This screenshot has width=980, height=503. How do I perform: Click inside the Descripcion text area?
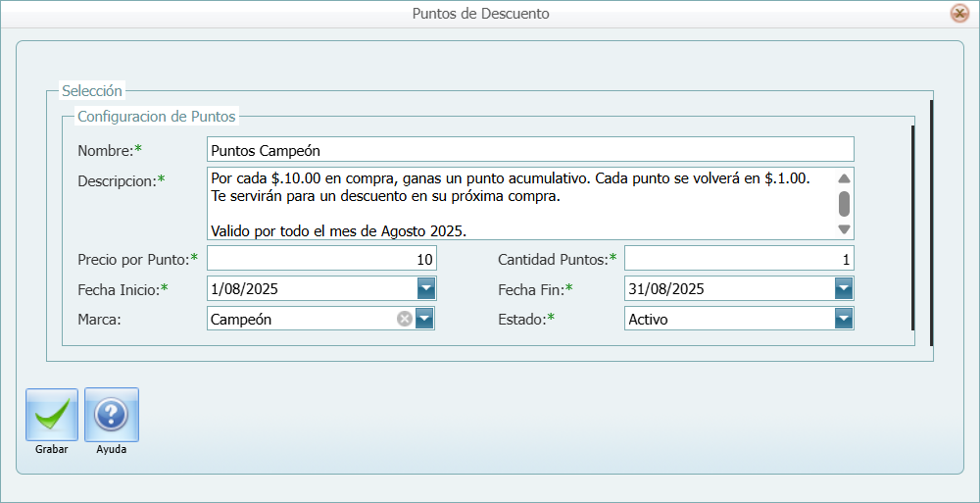coord(519,204)
